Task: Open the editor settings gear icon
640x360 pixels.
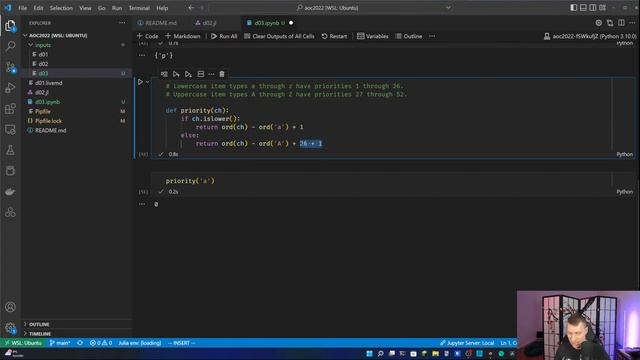Action: pos(598,23)
